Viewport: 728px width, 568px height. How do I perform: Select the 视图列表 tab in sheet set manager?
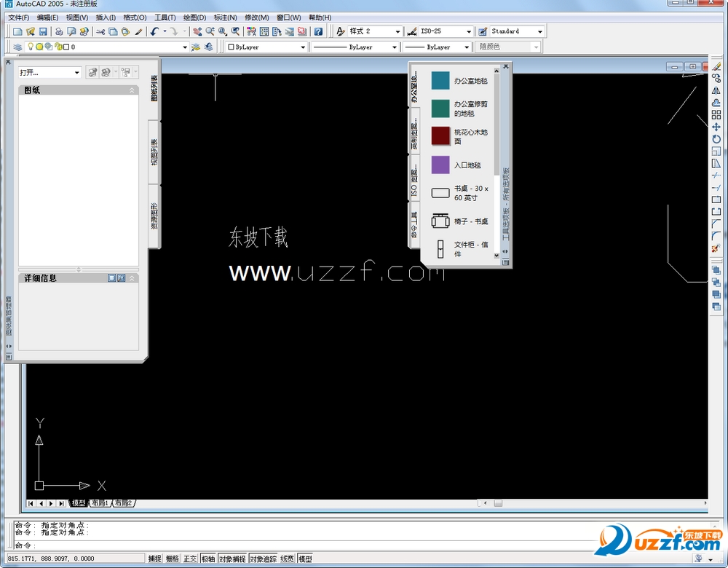click(x=154, y=151)
